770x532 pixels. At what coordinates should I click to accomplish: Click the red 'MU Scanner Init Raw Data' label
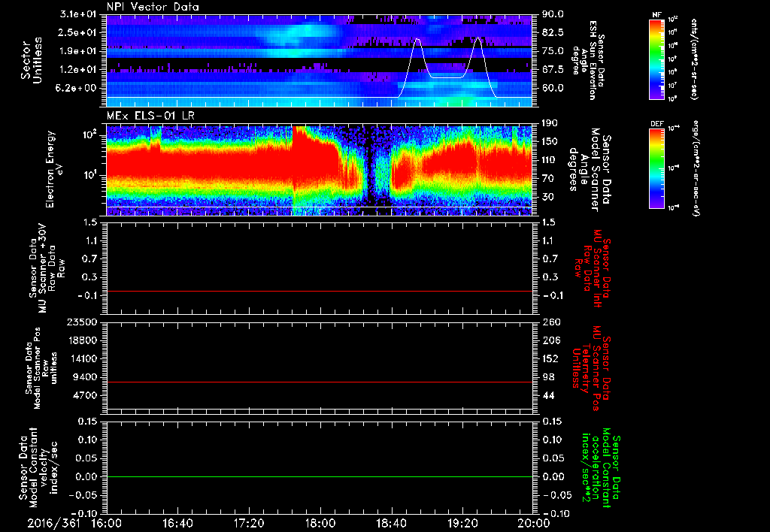(x=593, y=268)
